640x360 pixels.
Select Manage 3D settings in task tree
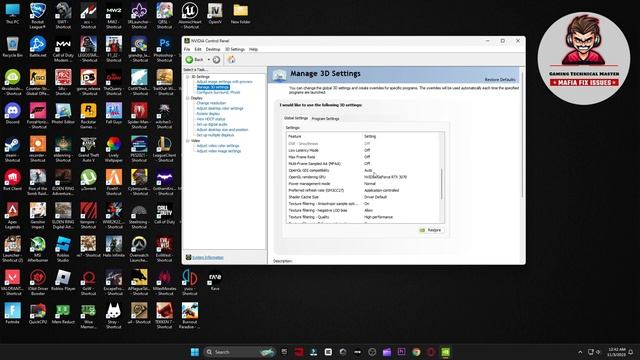click(x=213, y=87)
